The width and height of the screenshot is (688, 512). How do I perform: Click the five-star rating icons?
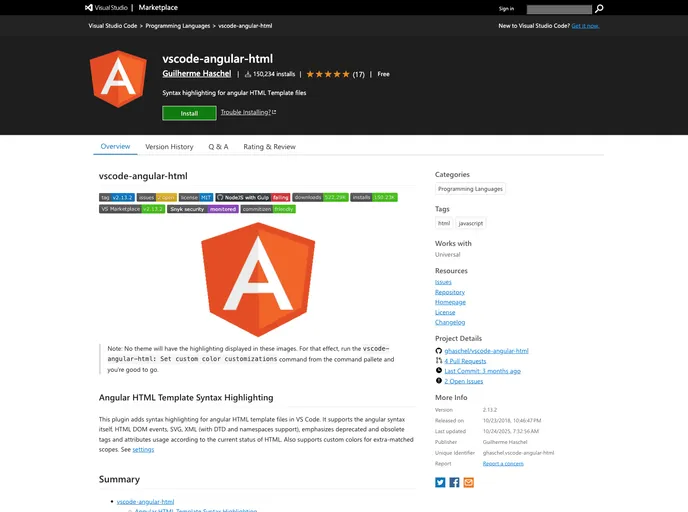pyautogui.click(x=327, y=74)
